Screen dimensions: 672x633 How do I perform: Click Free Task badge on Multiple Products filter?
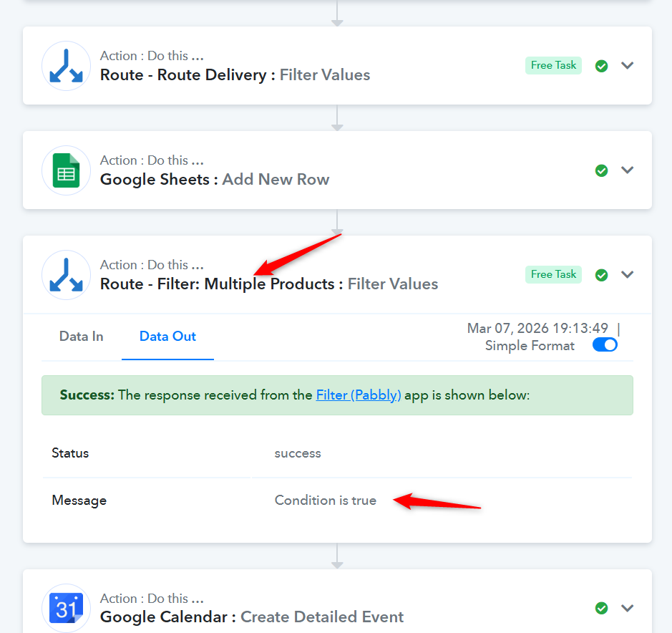pos(553,274)
